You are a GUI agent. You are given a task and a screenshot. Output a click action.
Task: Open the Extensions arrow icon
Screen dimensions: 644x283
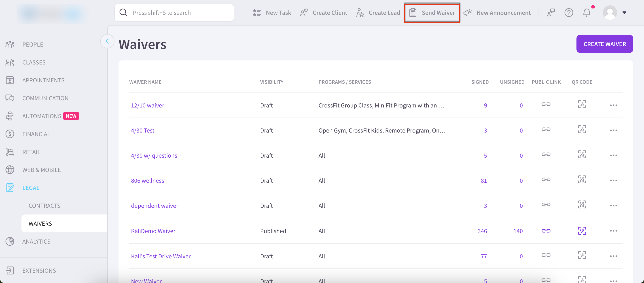point(10,270)
